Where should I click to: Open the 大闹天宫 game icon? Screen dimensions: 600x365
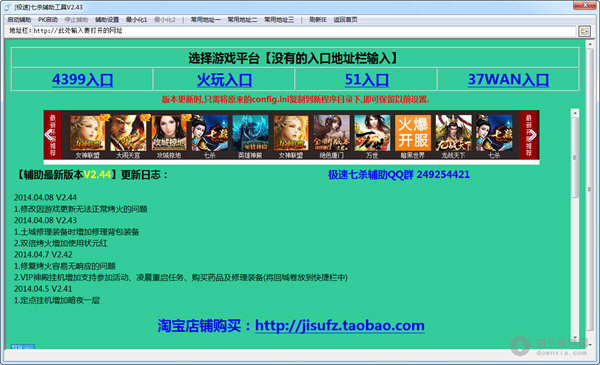[128, 134]
